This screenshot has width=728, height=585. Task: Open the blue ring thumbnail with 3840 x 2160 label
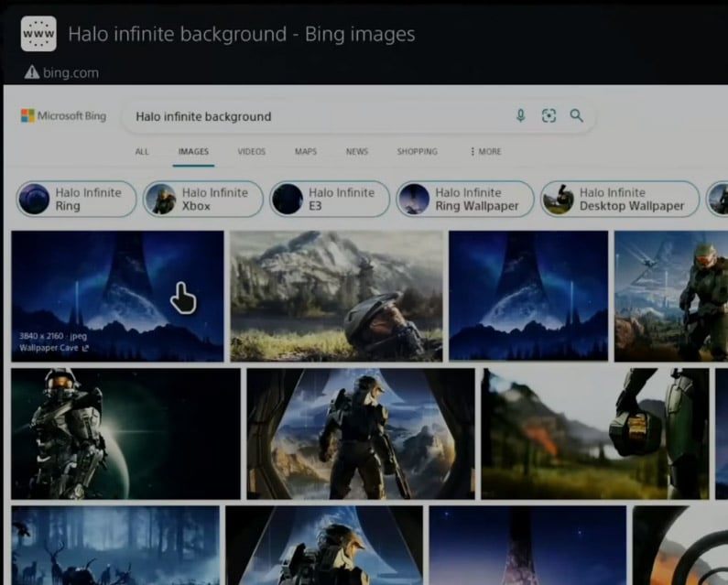pyautogui.click(x=117, y=296)
